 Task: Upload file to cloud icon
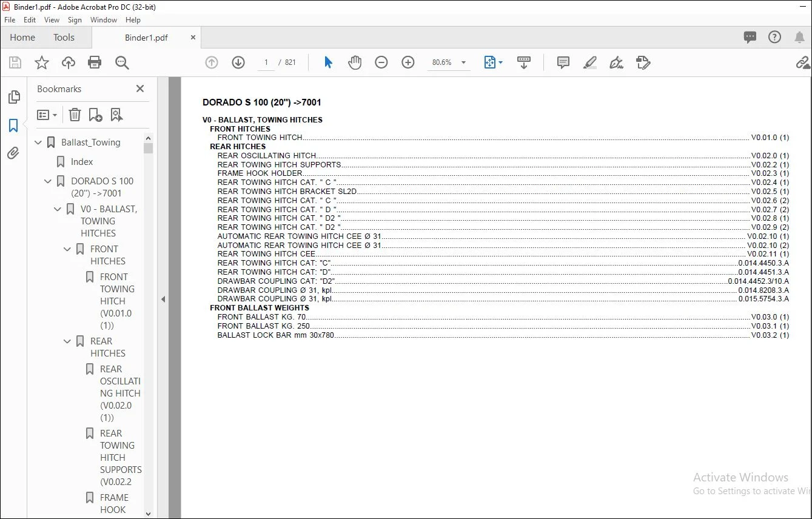(69, 62)
